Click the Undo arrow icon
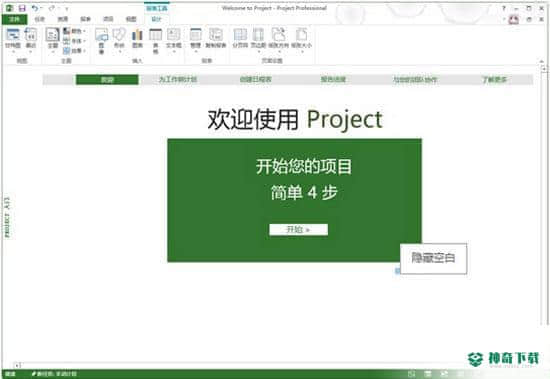The width and height of the screenshot is (550, 379). click(35, 8)
